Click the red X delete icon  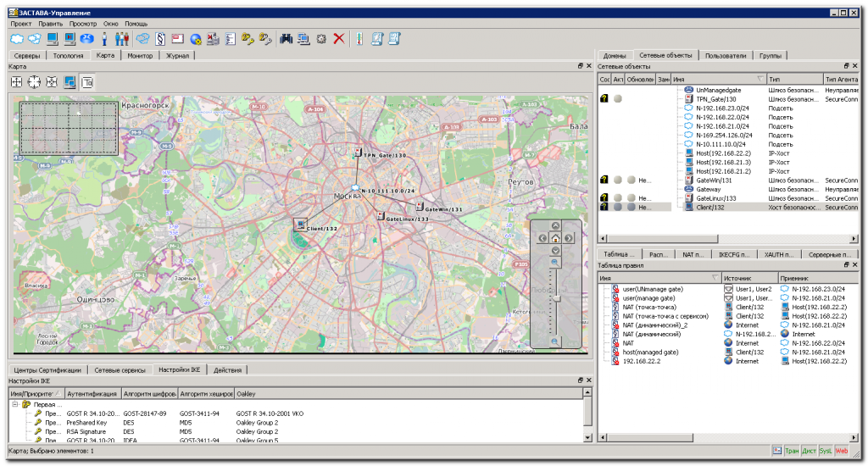pos(339,39)
